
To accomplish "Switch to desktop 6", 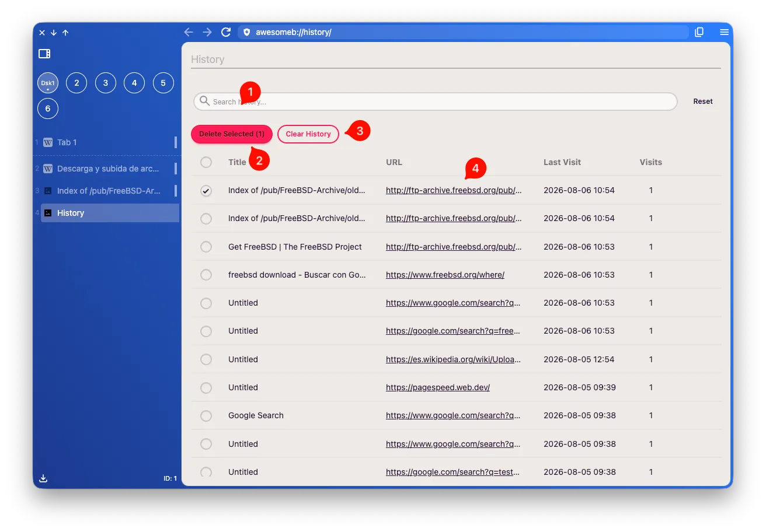I will point(48,108).
